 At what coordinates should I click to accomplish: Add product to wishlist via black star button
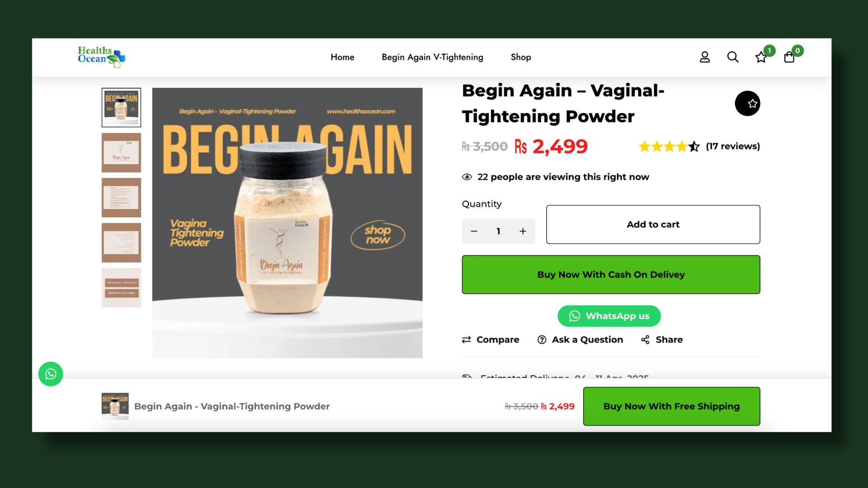point(747,103)
